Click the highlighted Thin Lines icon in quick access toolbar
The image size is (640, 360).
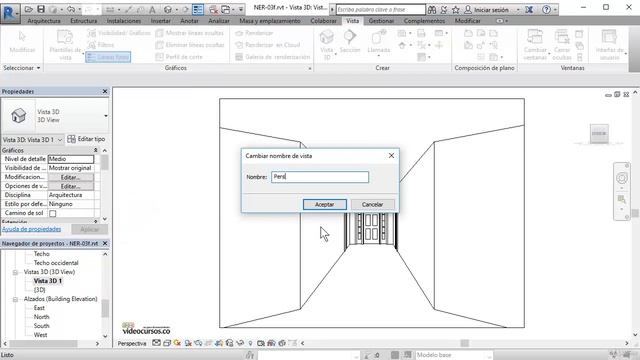click(x=198, y=9)
